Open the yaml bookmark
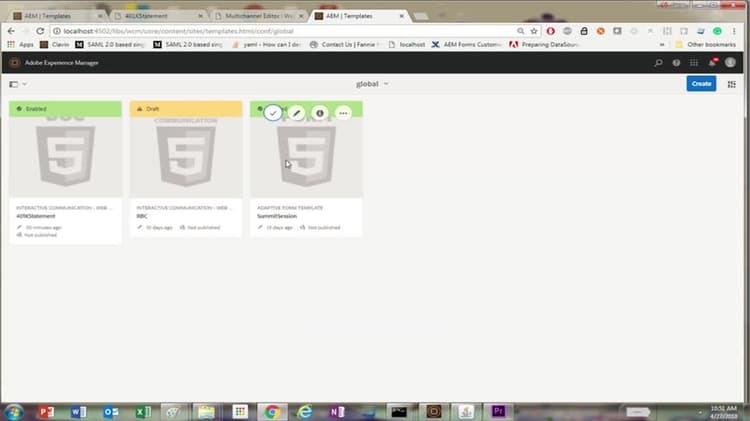Image resolution: width=750 pixels, height=421 pixels. click(x=266, y=44)
